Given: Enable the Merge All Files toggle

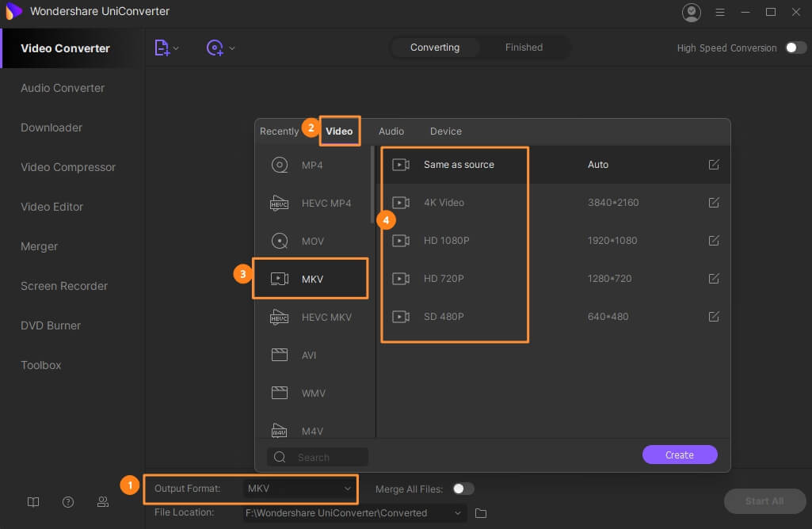Looking at the screenshot, I should (x=463, y=489).
